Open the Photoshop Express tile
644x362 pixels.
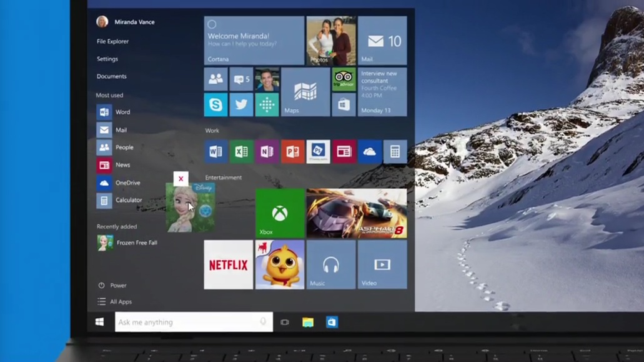coord(319,152)
